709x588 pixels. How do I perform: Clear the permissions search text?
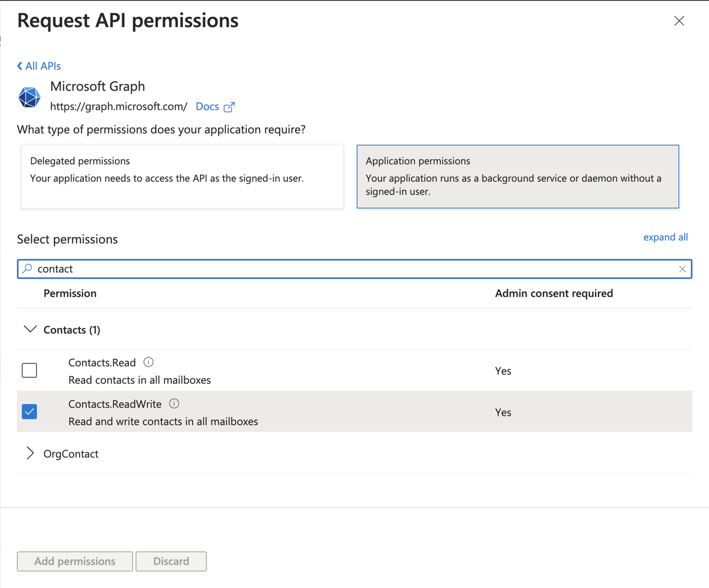pos(682,269)
